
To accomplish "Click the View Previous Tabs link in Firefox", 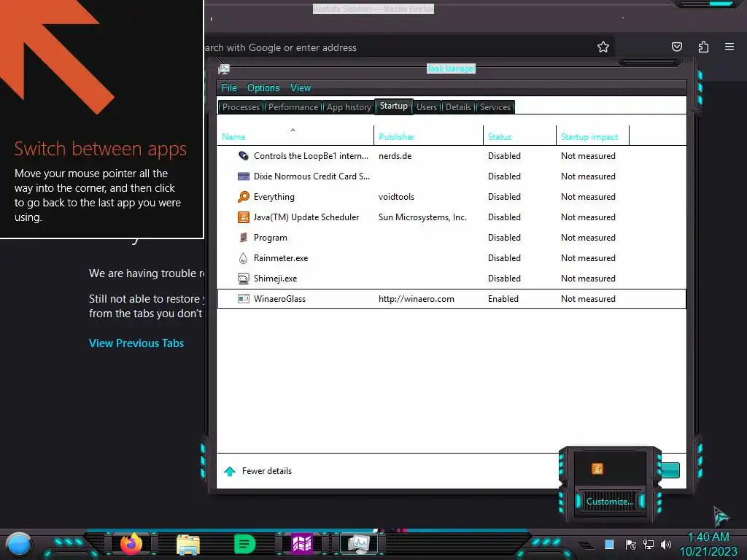I will (136, 343).
